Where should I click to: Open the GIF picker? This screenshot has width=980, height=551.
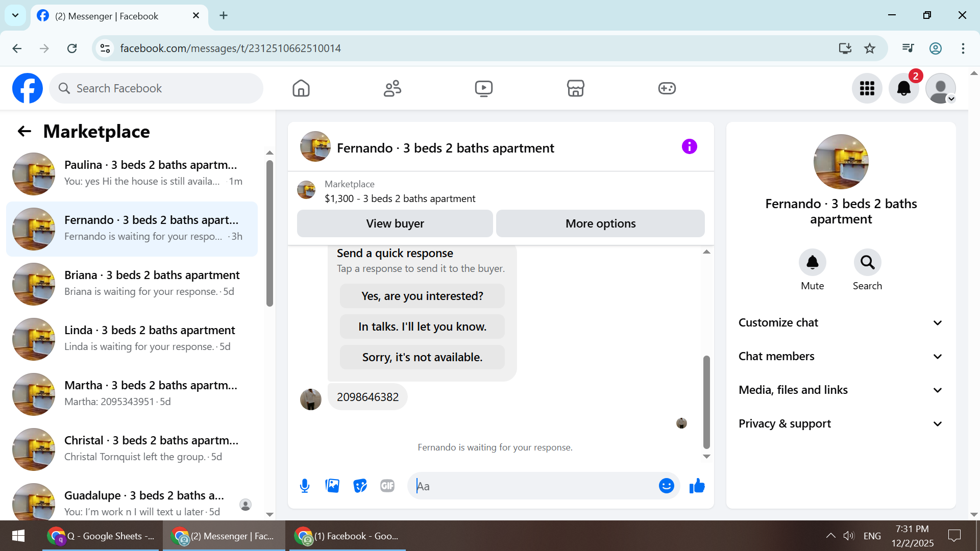(x=387, y=486)
